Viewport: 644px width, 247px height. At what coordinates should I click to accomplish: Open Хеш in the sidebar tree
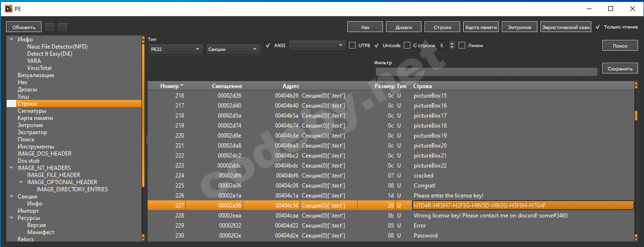coord(23,97)
